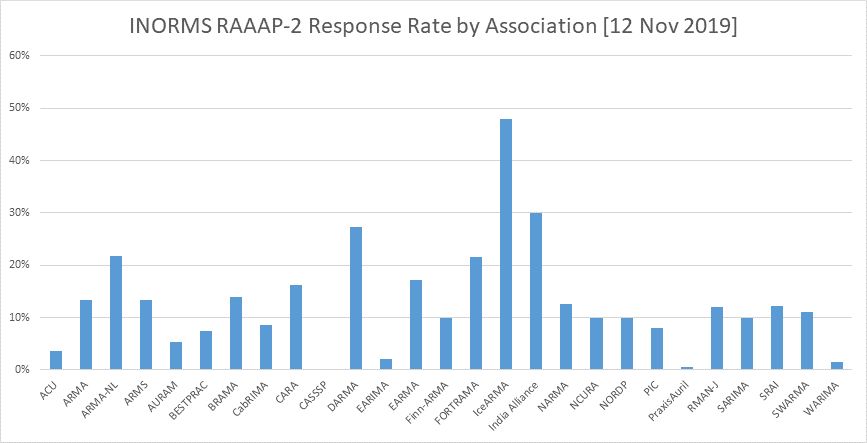
Task: Select the AURAM bar
Action: point(176,356)
